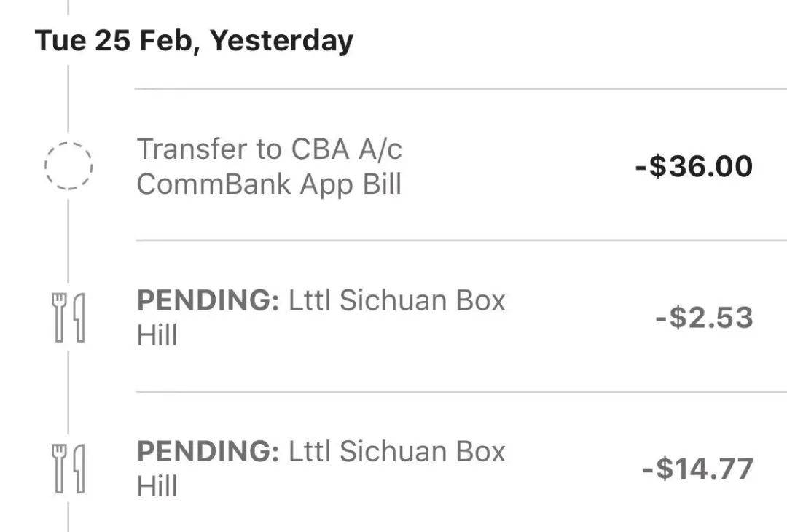The width and height of the screenshot is (787, 532).
Task: Select the CommBank App Bill description line
Action: coord(269,184)
